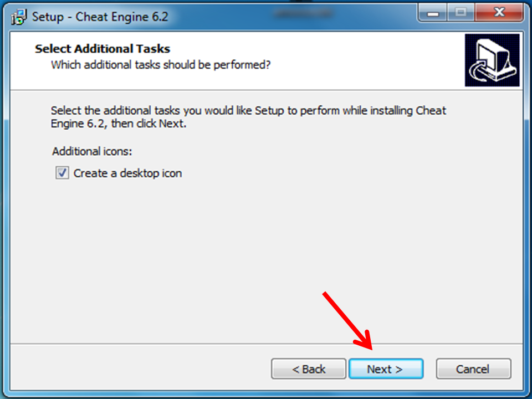Minimize the Cheat Engine setup window
532x399 pixels.
click(x=433, y=13)
